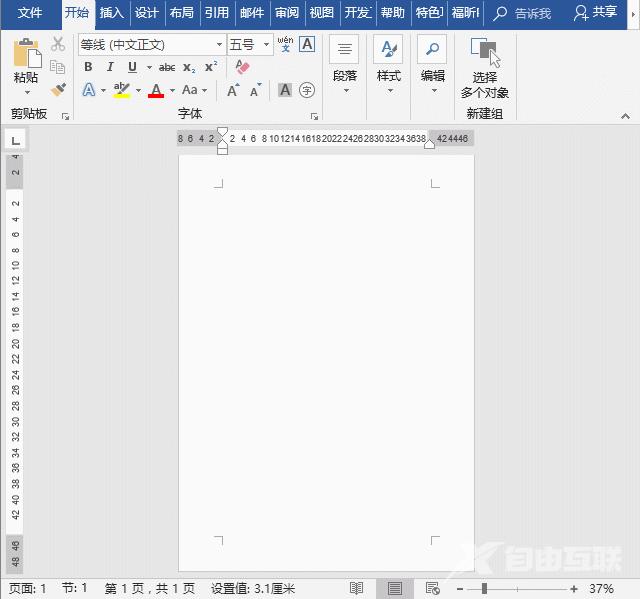The width and height of the screenshot is (640, 599).
Task: Apply subscript formatting
Action: pos(189,67)
